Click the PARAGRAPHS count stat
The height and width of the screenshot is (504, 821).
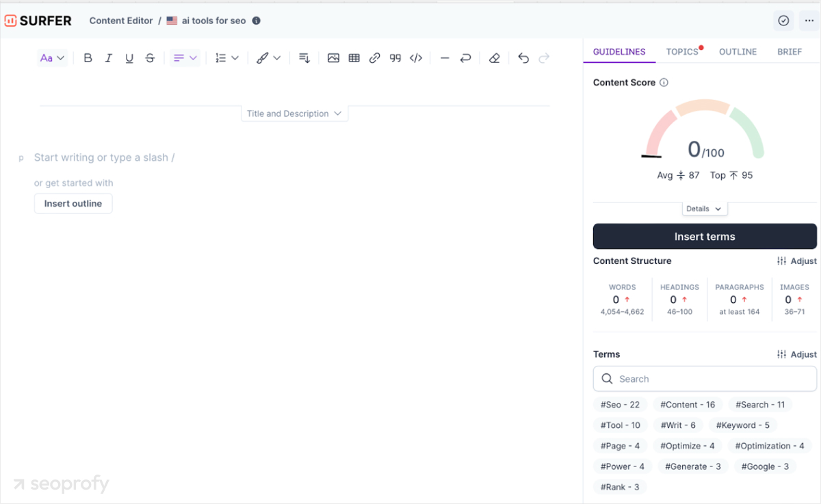pos(739,300)
